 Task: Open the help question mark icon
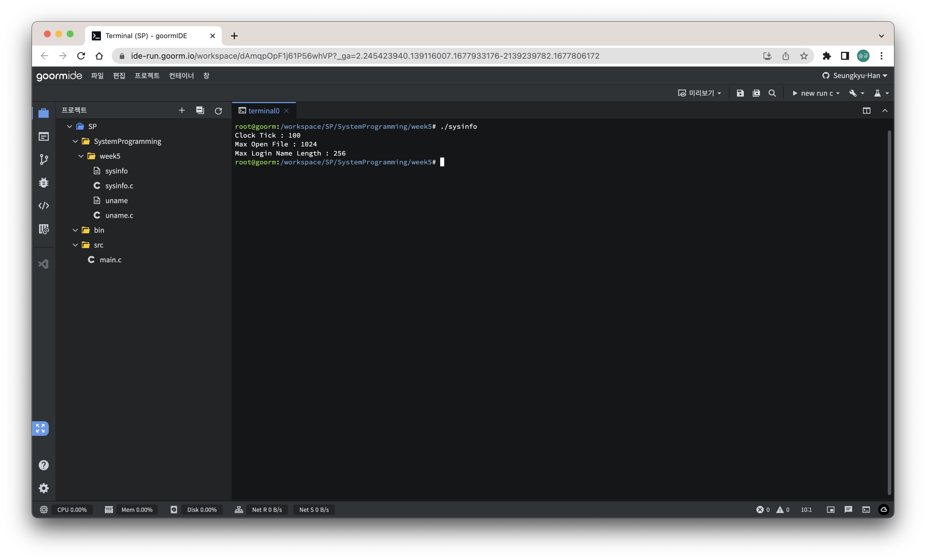point(44,465)
